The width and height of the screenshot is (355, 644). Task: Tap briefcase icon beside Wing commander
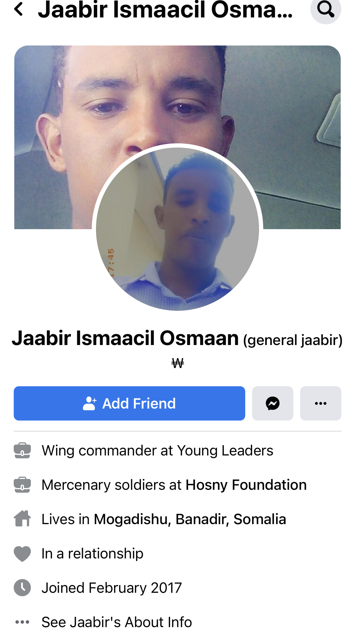point(22,451)
